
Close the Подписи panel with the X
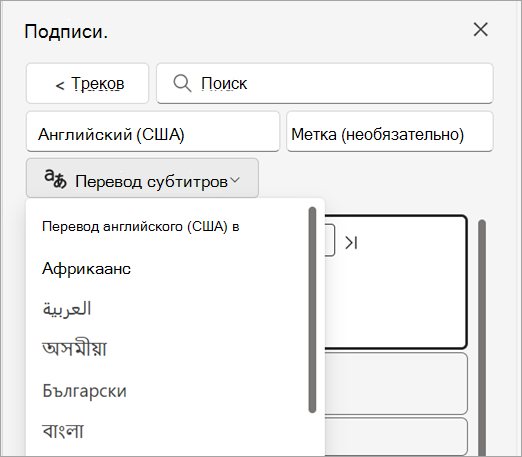click(480, 30)
